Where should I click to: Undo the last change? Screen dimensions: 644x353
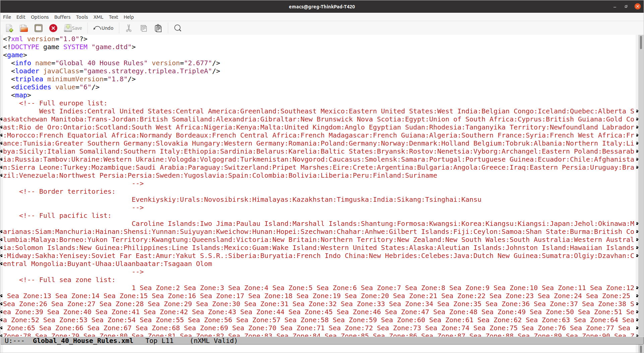point(104,28)
